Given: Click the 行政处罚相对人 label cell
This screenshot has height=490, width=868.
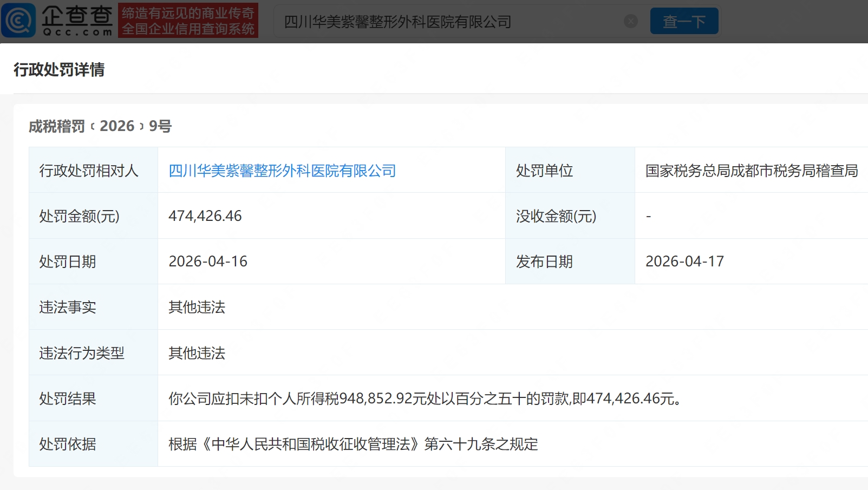Looking at the screenshot, I should point(93,170).
